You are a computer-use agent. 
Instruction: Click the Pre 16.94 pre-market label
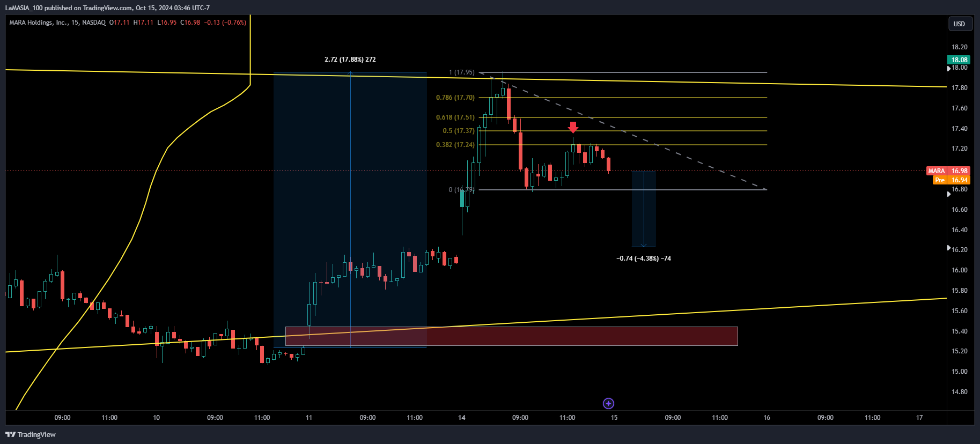pyautogui.click(x=952, y=180)
